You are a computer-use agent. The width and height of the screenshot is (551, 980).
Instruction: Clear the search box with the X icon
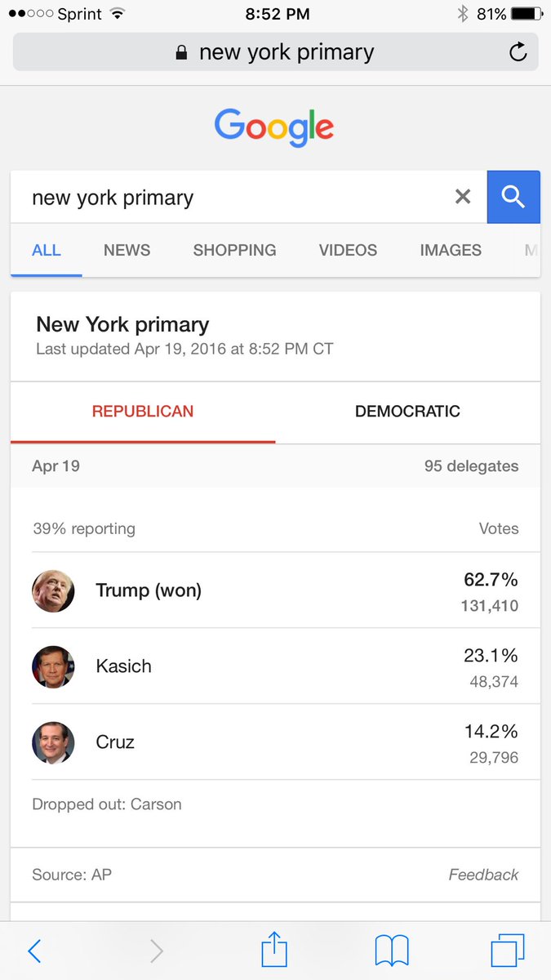click(463, 197)
